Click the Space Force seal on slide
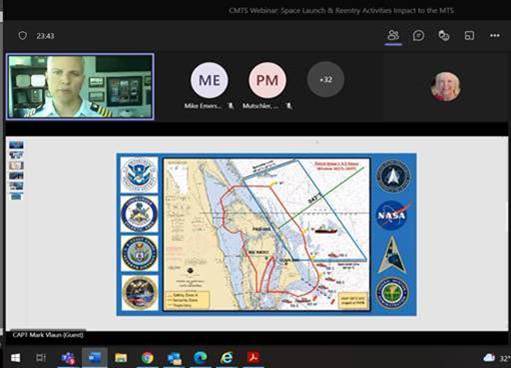Image resolution: width=511 pixels, height=368 pixels. pos(393,176)
